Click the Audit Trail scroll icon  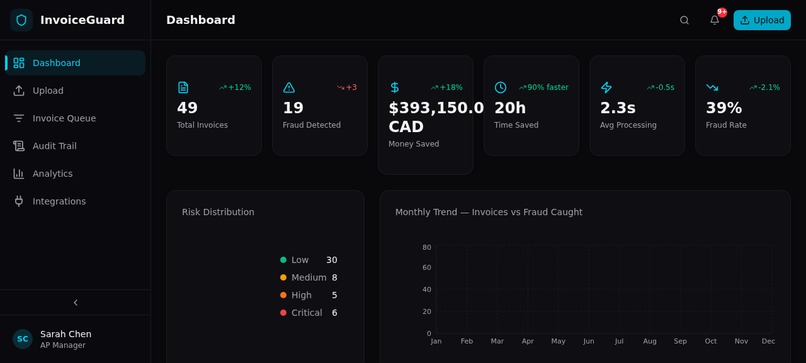(19, 146)
